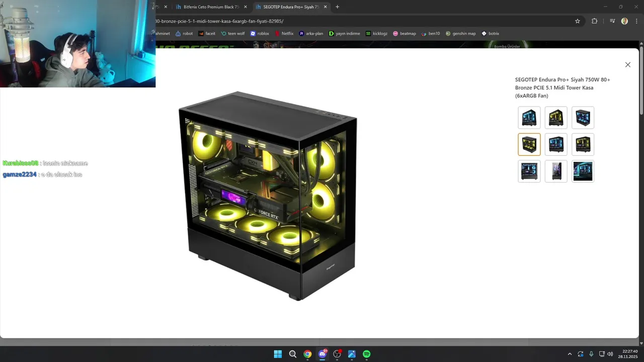This screenshot has height=362, width=644.
Task: Select the first thumbnail of the bottom row
Action: click(x=529, y=171)
